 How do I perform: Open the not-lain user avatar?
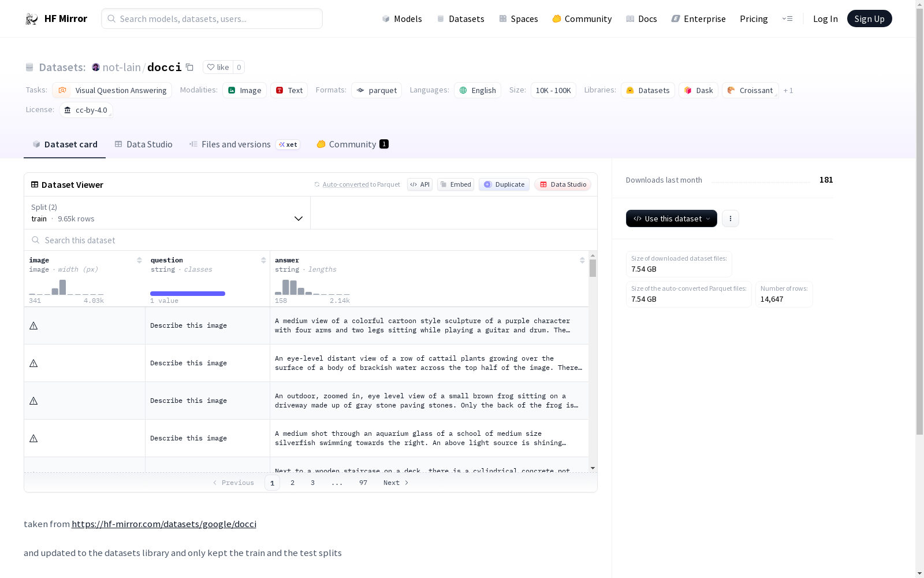tap(96, 67)
